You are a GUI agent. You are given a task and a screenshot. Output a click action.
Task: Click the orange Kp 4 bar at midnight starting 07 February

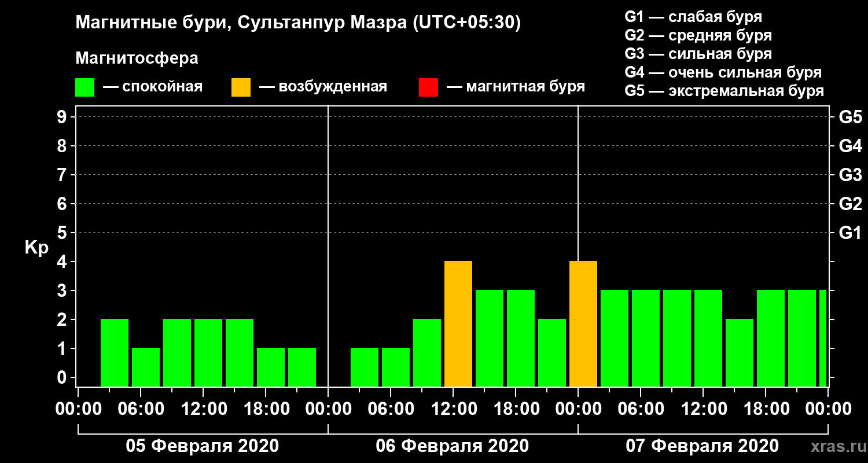click(583, 324)
